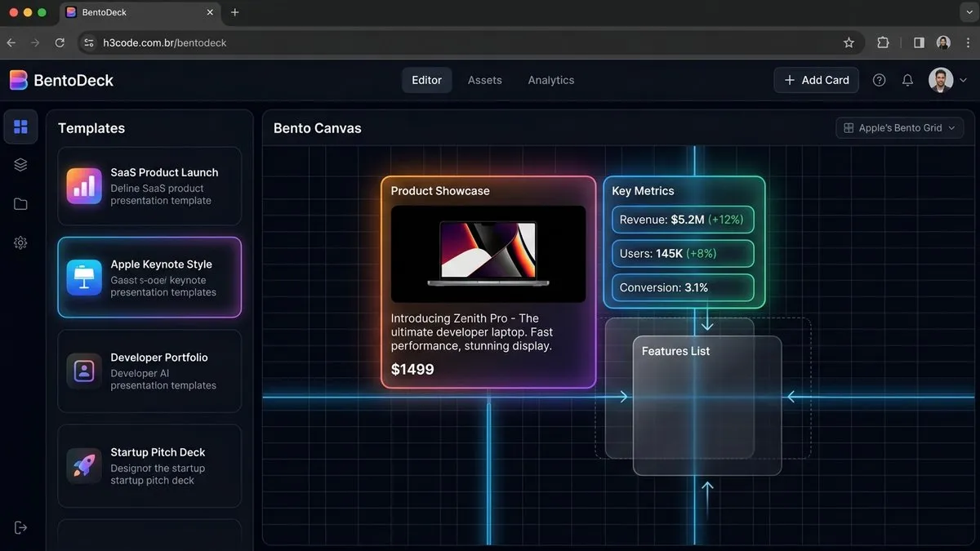
Task: Select the SaaS Product Launch template
Action: (x=149, y=186)
